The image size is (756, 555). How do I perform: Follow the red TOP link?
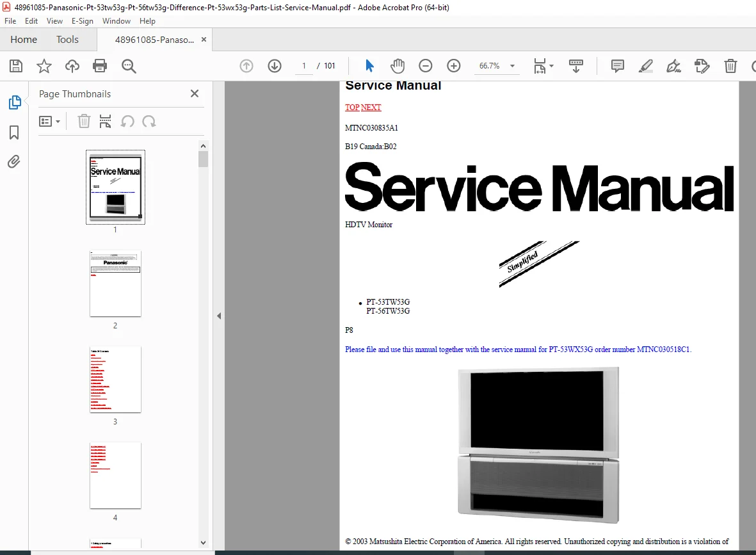pyautogui.click(x=352, y=108)
